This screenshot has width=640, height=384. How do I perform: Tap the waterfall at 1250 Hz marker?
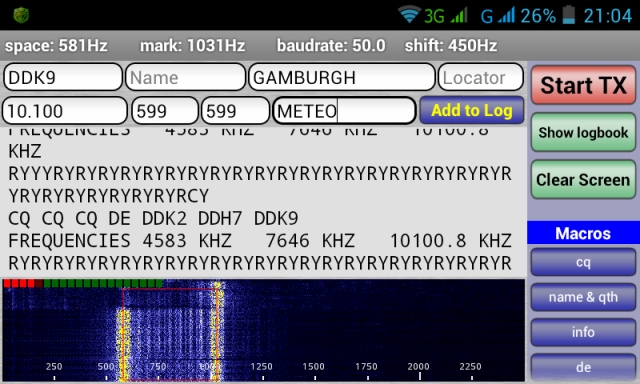pos(261,366)
